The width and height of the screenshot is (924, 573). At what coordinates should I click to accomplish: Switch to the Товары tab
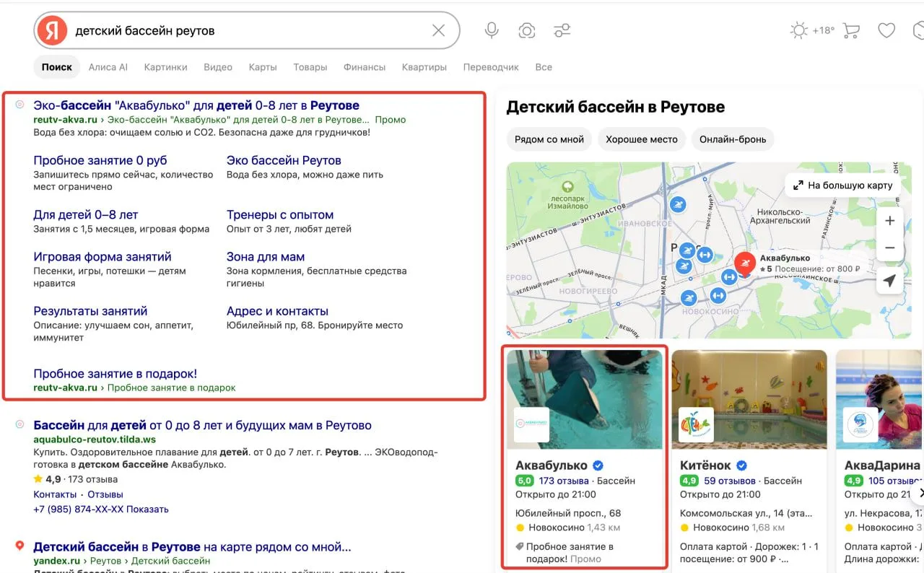click(310, 67)
